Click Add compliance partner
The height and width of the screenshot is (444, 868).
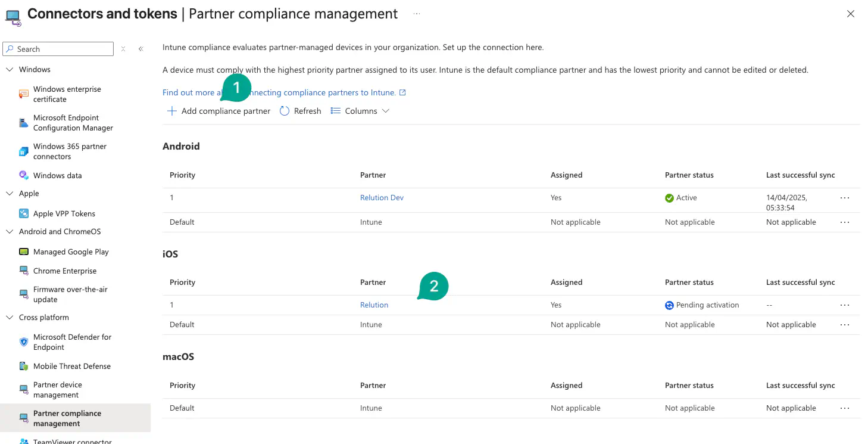tap(218, 111)
